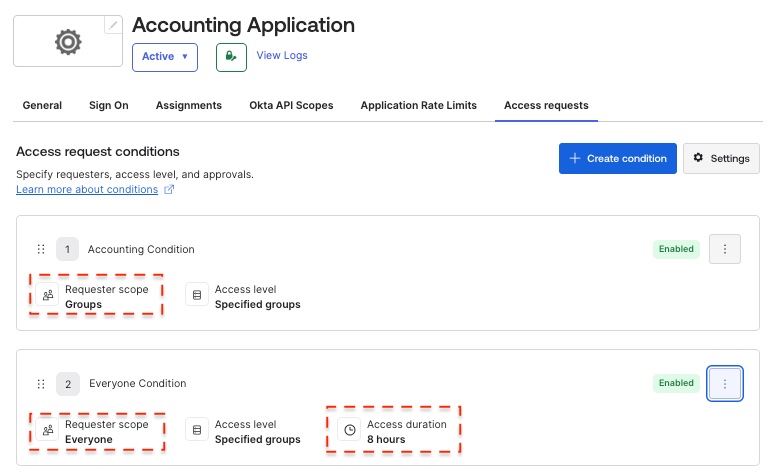Image resolution: width=771 pixels, height=474 pixels.
Task: Open three-dot menu for Everyone Condition
Action: pos(724,383)
